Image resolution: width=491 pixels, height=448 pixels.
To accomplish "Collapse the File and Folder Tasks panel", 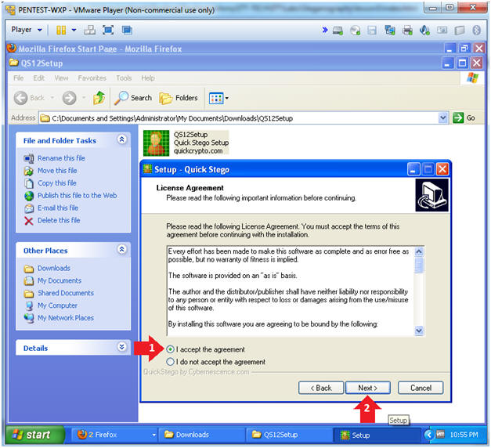I will 122,139.
